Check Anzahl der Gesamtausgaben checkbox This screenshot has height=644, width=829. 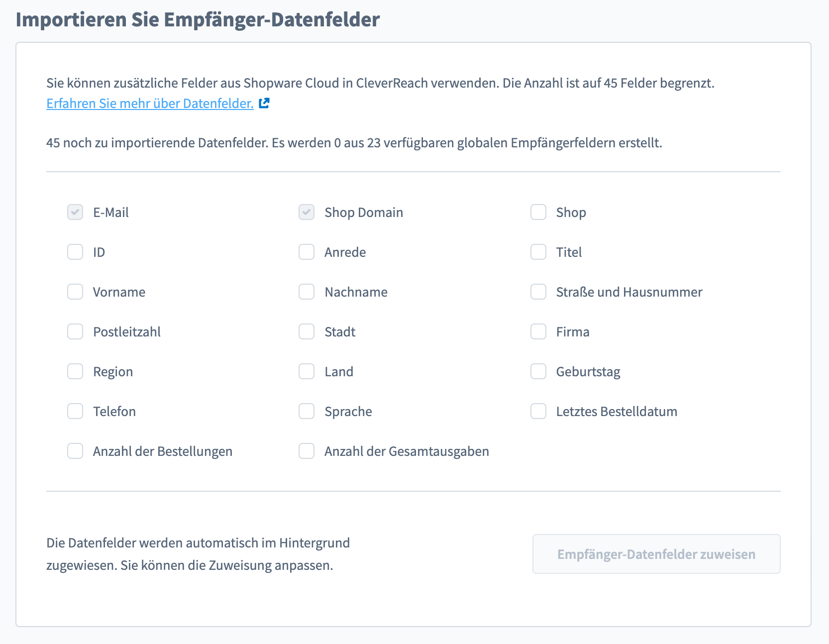click(x=307, y=451)
